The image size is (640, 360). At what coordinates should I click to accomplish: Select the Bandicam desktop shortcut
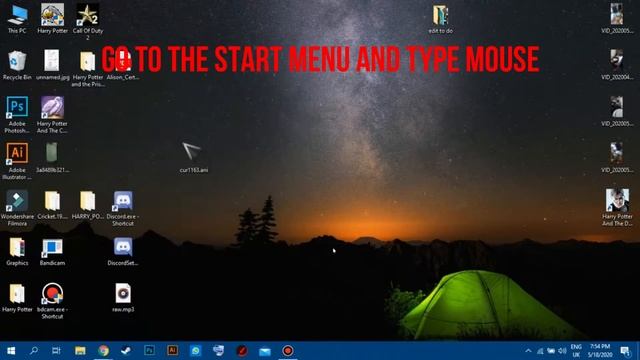coord(52,251)
